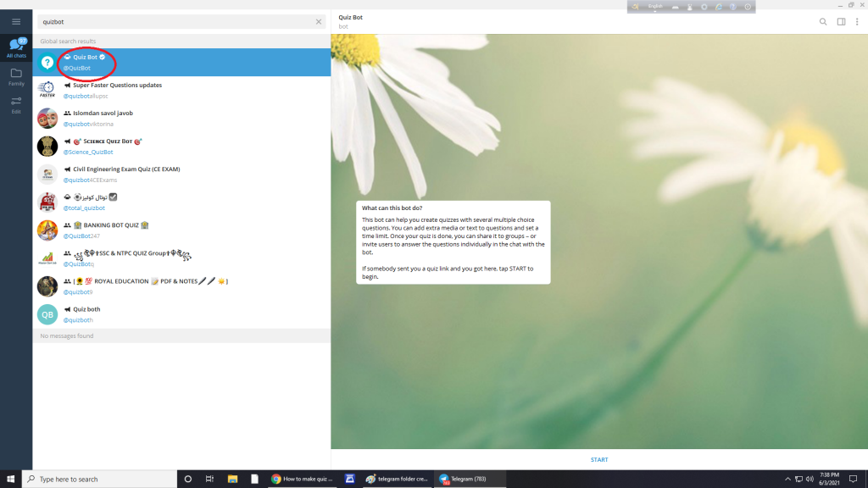Search messages in Quiz Bot chat
Screen dimensions: 868x488
[822, 22]
